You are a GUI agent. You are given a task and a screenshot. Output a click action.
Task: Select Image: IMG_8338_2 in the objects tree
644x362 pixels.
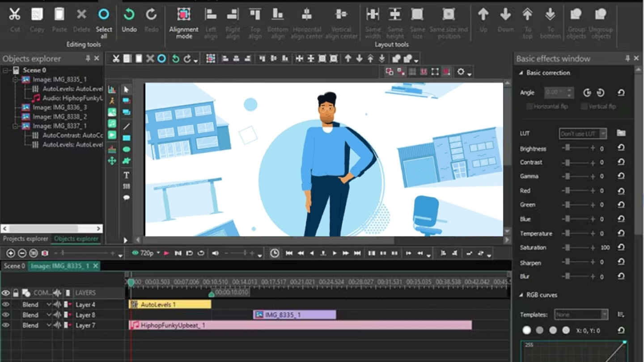point(59,117)
